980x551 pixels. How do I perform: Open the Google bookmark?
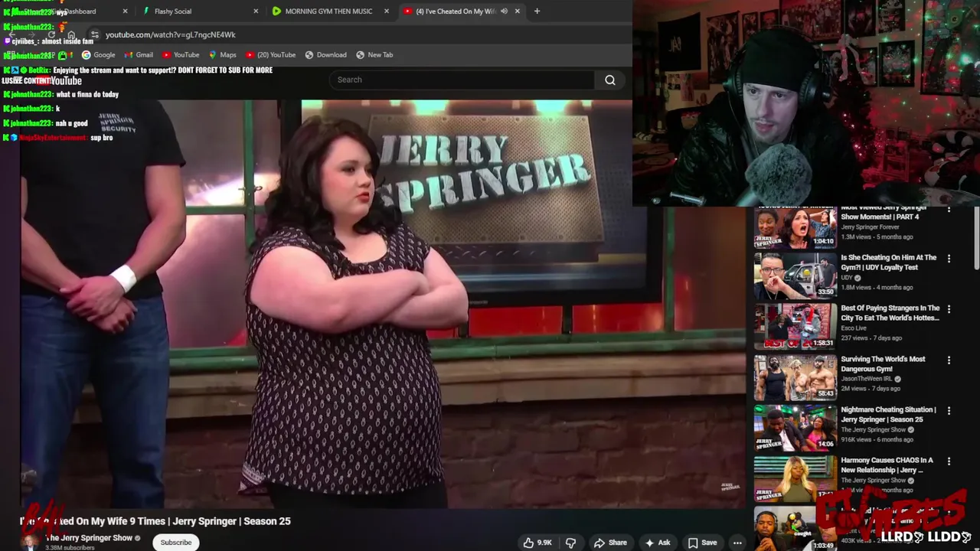pyautogui.click(x=98, y=55)
